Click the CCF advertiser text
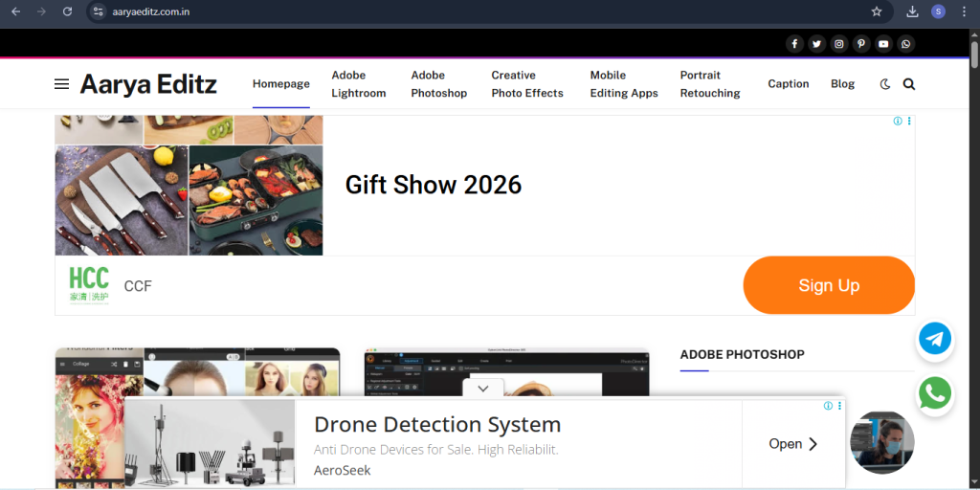Image resolution: width=980 pixels, height=490 pixels. [x=138, y=286]
